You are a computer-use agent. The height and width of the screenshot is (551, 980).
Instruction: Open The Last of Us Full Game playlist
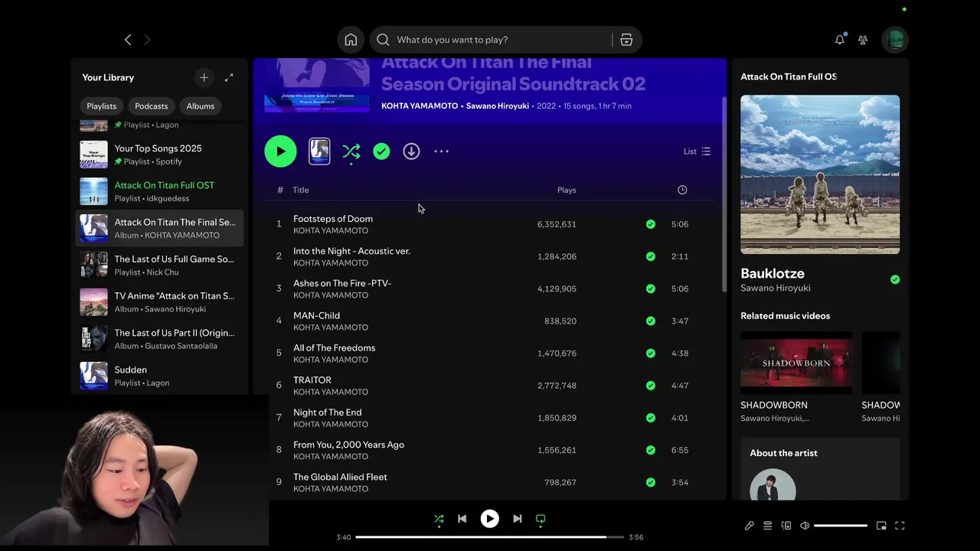pyautogui.click(x=159, y=265)
